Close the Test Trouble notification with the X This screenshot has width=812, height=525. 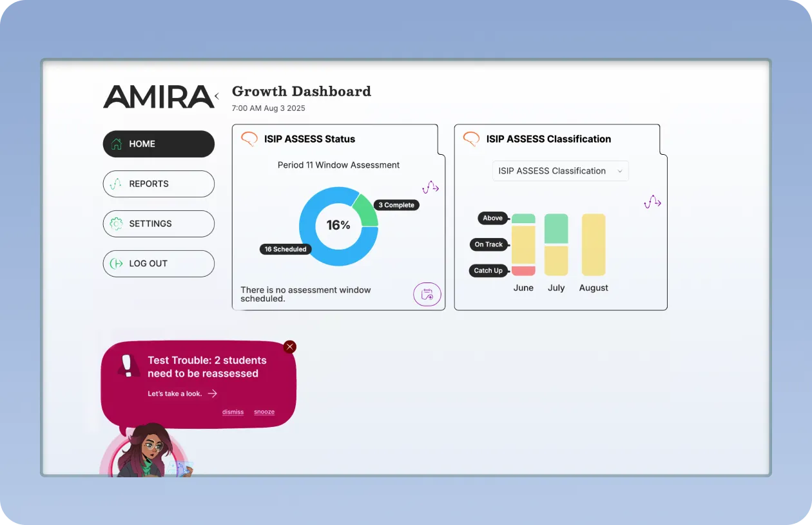click(x=290, y=347)
